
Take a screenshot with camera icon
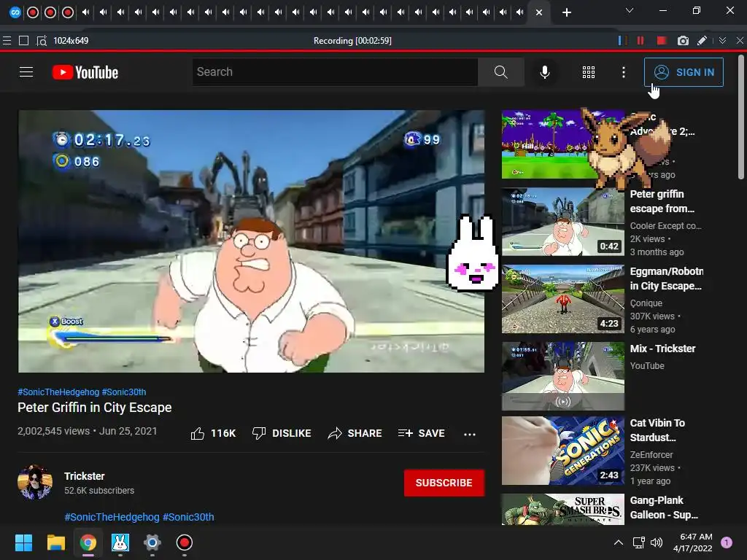[683, 41]
